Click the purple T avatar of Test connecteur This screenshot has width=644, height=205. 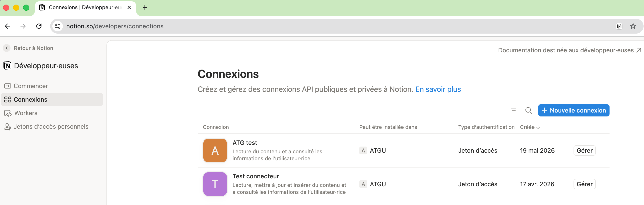point(215,184)
